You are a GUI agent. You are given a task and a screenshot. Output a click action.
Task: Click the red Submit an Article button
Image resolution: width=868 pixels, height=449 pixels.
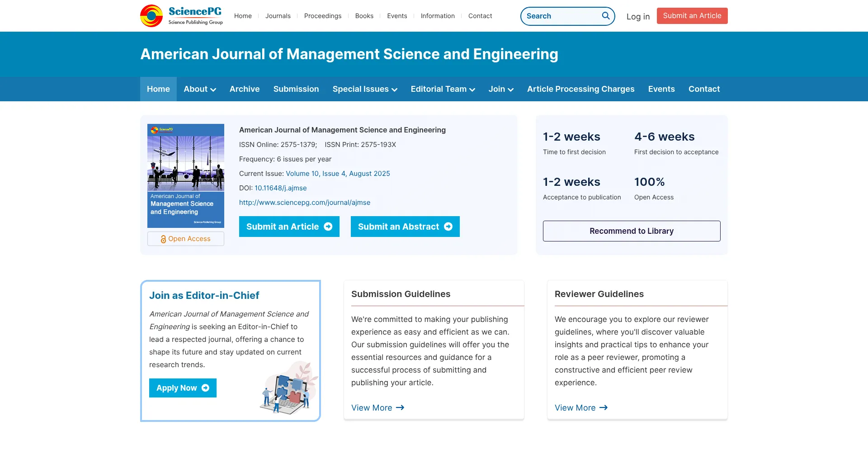tap(692, 16)
